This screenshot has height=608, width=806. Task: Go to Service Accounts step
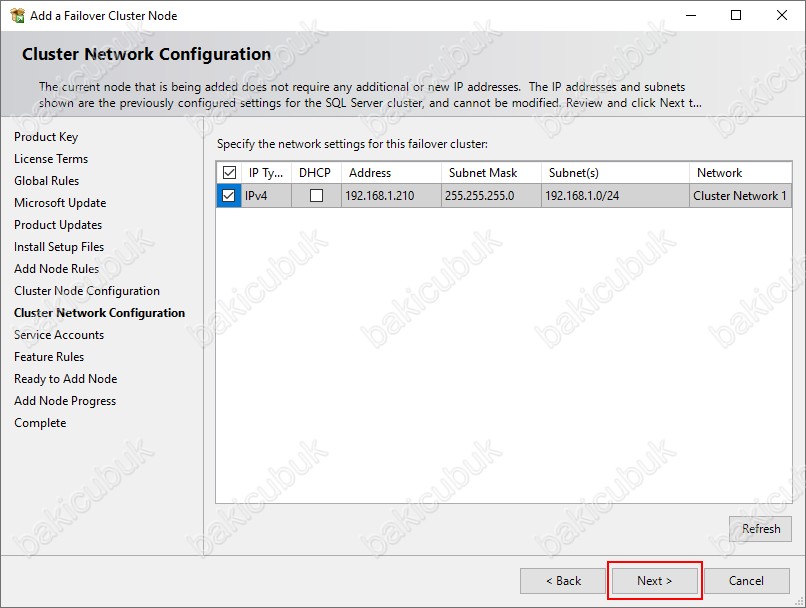[59, 335]
